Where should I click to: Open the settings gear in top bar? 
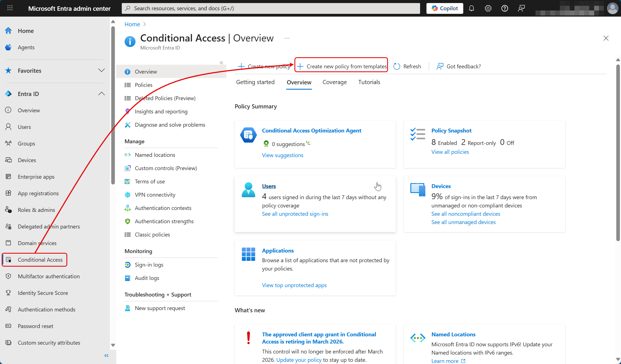point(488,8)
